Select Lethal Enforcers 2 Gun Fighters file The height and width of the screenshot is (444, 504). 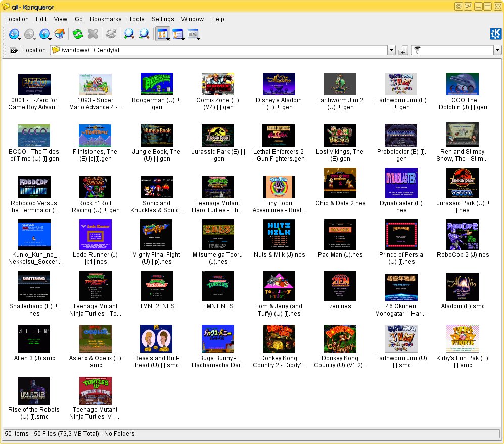(x=279, y=144)
